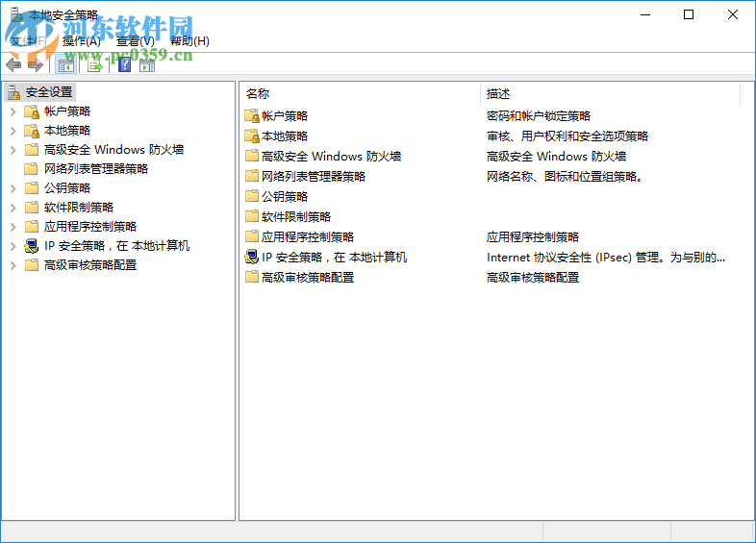Select 公钥策略 icon in the list pane
The image size is (756, 543).
tap(252, 196)
